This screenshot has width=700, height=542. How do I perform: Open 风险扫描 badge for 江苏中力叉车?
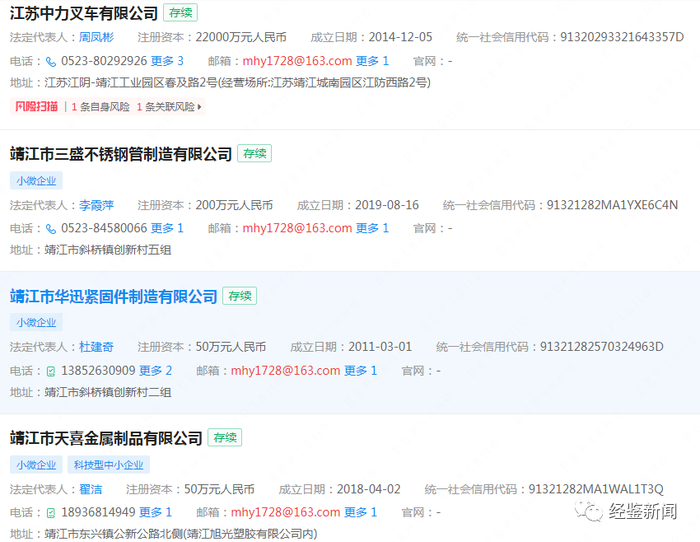[x=37, y=106]
